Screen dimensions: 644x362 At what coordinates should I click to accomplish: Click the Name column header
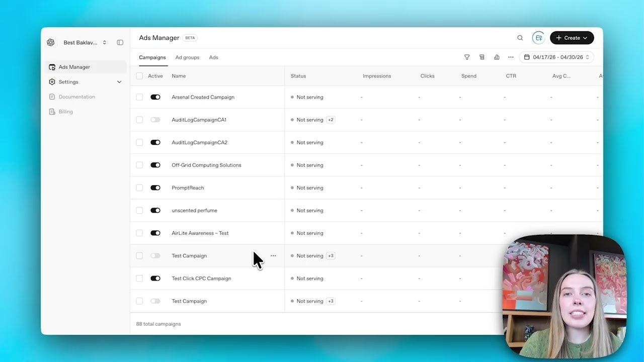[179, 76]
